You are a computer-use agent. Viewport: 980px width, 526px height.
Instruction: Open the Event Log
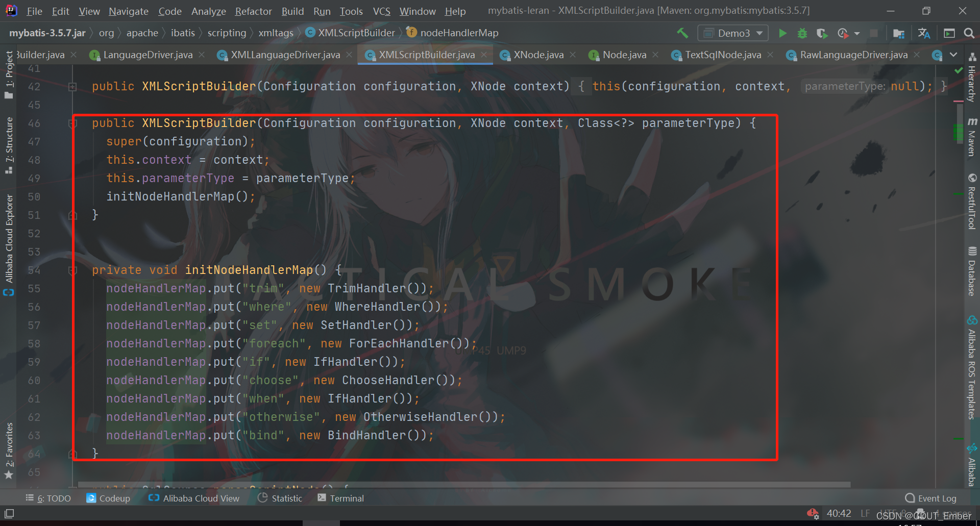930,498
